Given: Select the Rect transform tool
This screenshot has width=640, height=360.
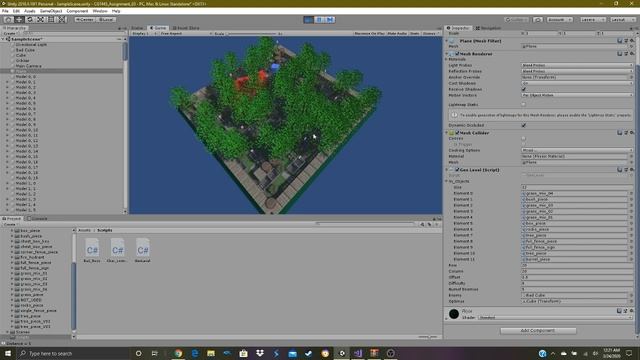Looking at the screenshot, I should (51, 20).
